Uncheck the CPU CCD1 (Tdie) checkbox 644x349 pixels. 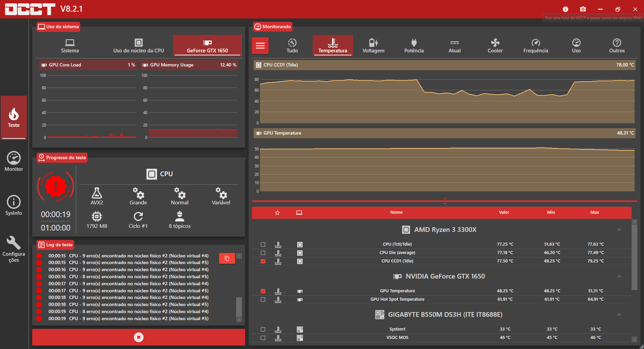tap(263, 261)
